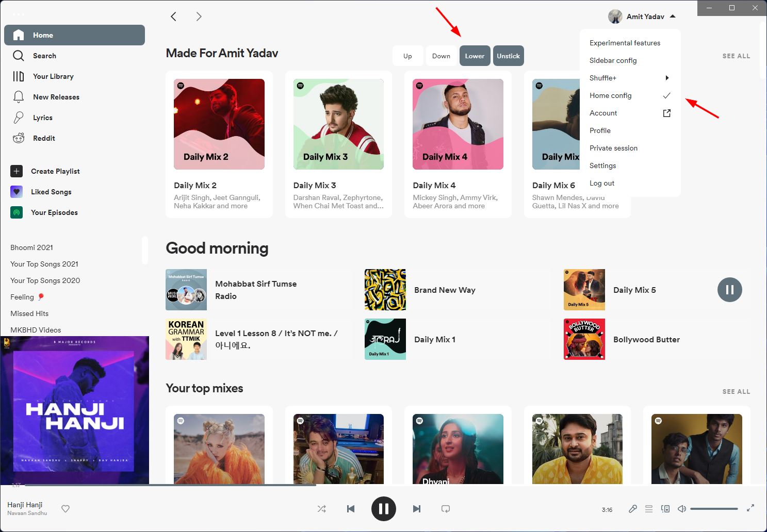Toggle repeat in playback bar

click(446, 509)
